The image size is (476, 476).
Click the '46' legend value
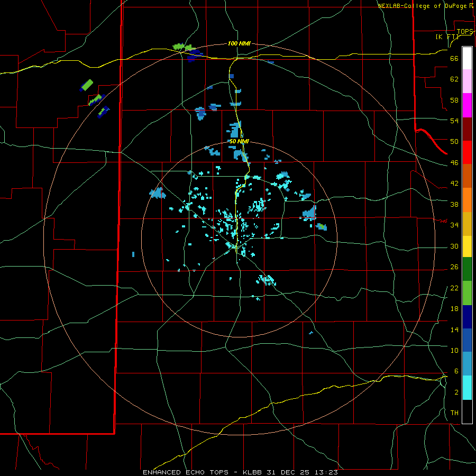pos(454,162)
